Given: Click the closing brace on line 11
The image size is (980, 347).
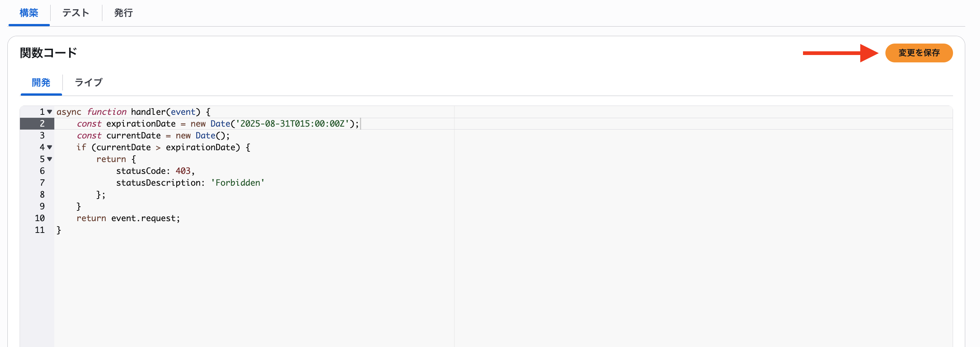Looking at the screenshot, I should pos(59,230).
